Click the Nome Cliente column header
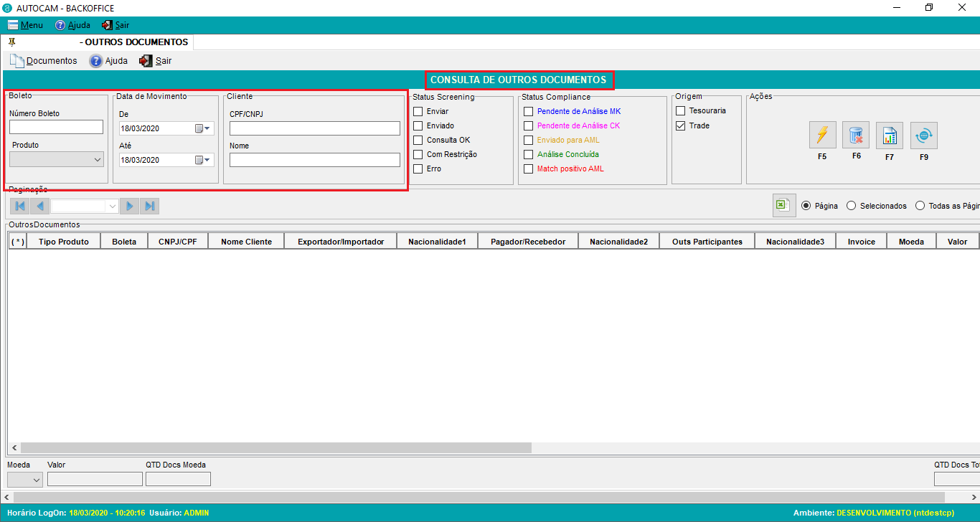980x522 pixels. pos(246,242)
